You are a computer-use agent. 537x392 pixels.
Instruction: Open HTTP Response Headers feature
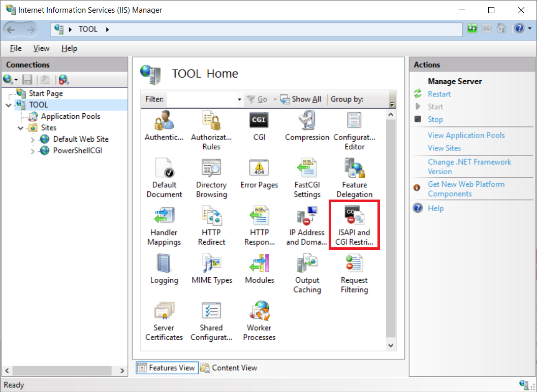(259, 225)
